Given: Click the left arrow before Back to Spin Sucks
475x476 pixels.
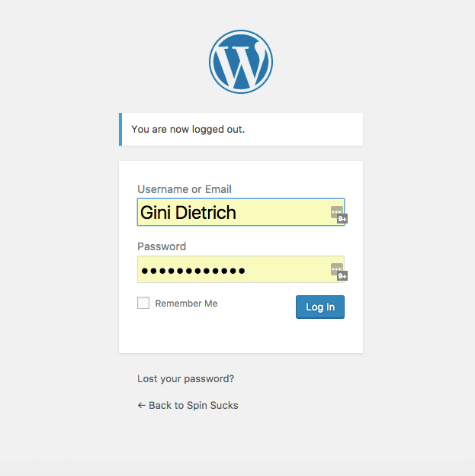Looking at the screenshot, I should pyautogui.click(x=142, y=405).
